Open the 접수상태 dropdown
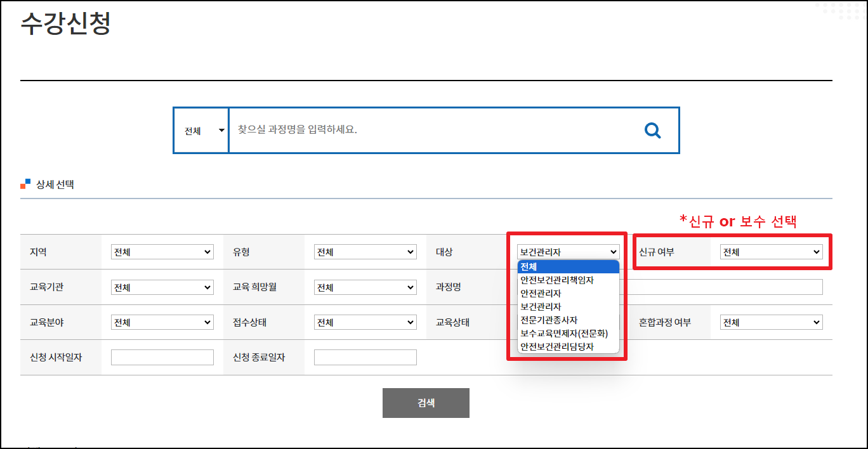Screen dimensions: 868x449 coord(365,322)
